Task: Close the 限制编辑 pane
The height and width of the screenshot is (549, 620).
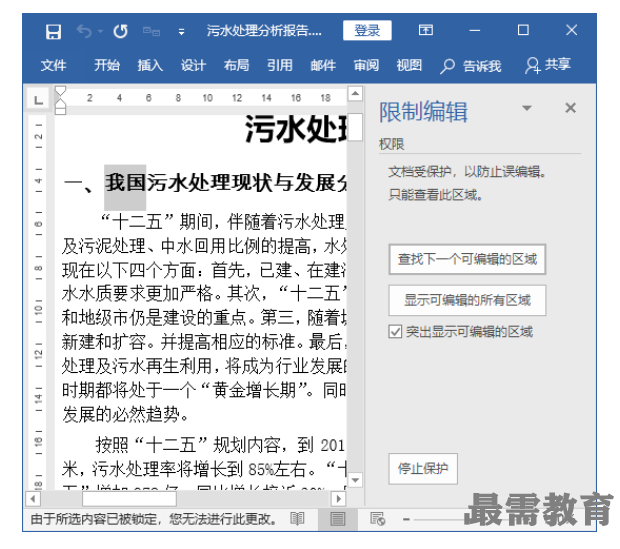Action: 570,108
